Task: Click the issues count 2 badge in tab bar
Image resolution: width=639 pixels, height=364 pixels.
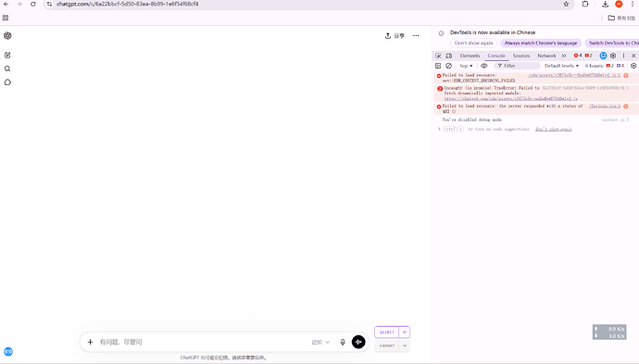Action: (588, 56)
